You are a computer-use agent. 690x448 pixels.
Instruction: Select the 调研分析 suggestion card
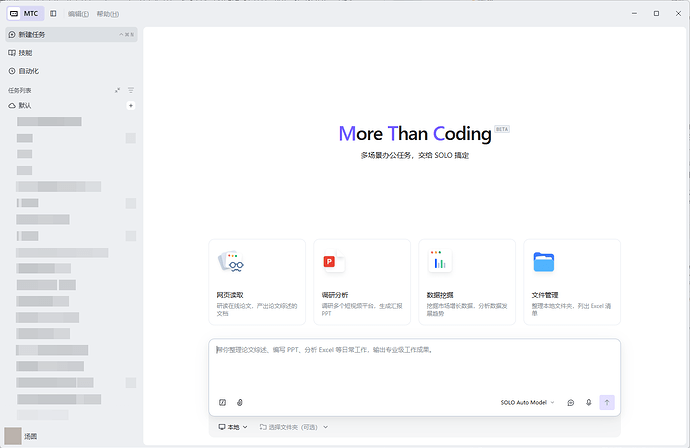coord(362,282)
